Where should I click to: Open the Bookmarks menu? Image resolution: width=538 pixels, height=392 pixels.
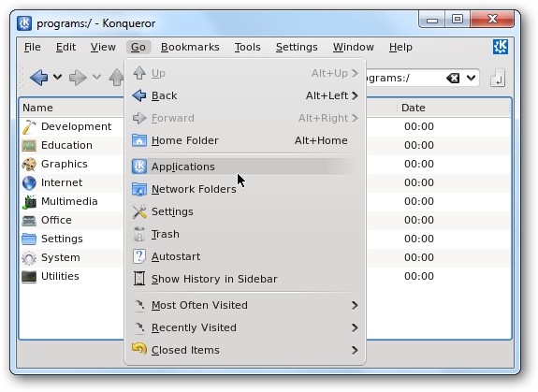[190, 47]
